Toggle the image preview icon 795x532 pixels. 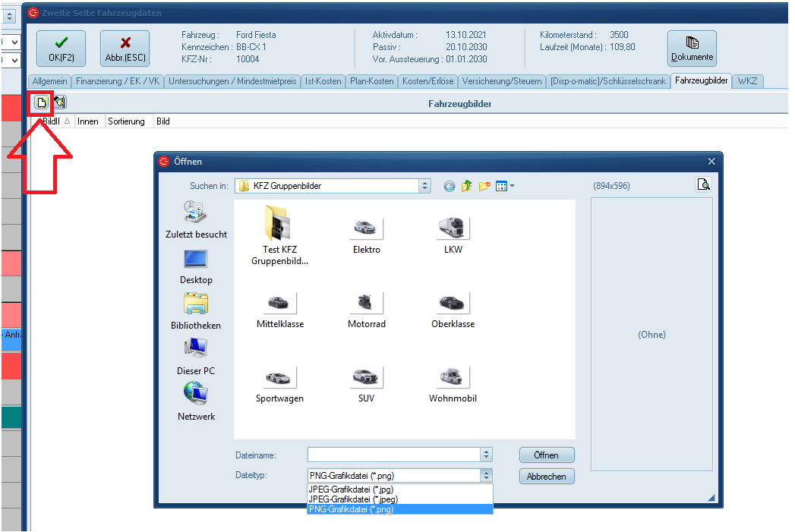point(703,184)
